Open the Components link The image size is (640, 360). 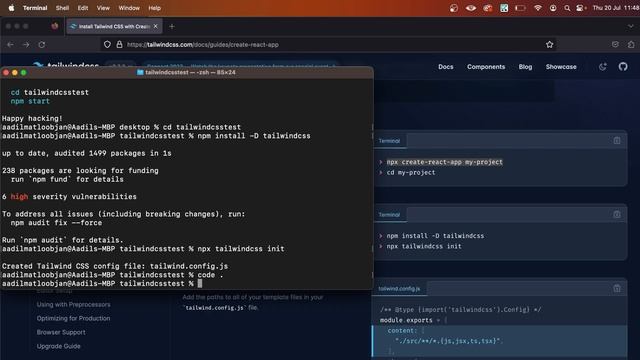coord(486,67)
